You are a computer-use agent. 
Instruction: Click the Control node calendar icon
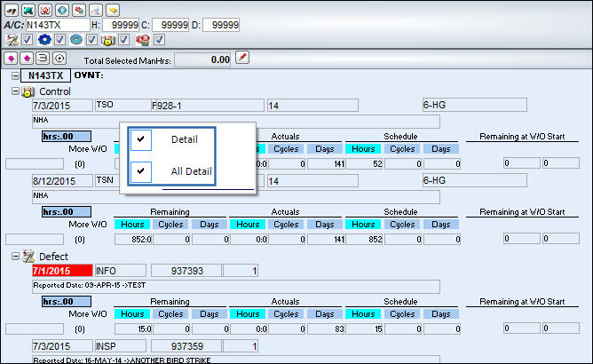pyautogui.click(x=28, y=92)
